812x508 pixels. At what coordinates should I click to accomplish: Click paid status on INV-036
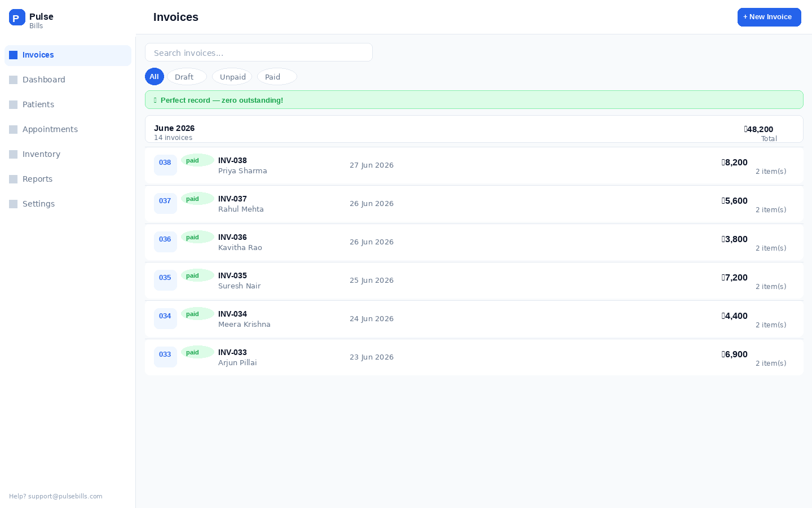coord(197,237)
